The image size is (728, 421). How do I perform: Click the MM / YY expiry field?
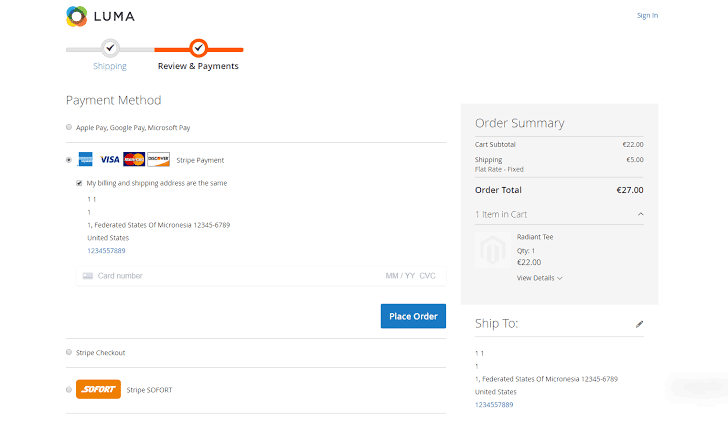(x=400, y=276)
